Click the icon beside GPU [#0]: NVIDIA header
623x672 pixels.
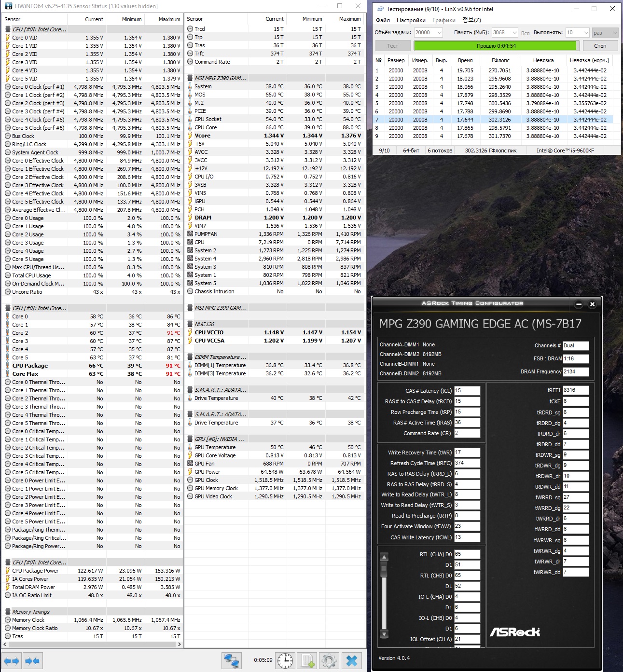click(190, 439)
